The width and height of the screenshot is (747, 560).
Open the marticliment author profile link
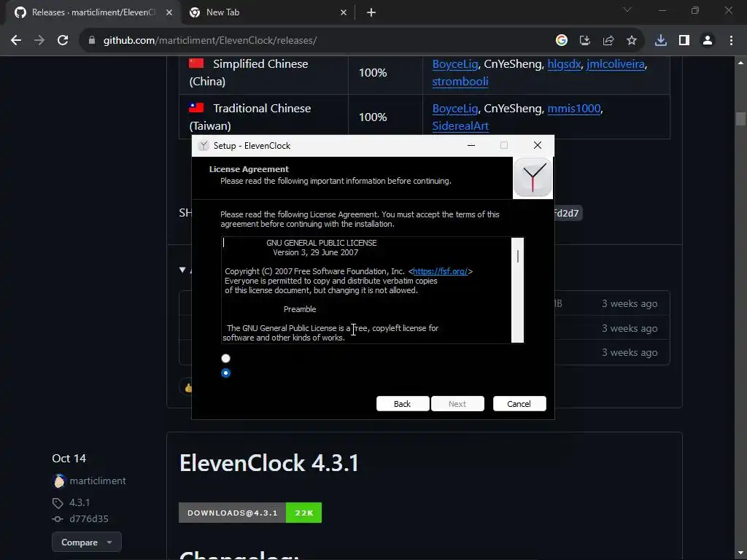tap(98, 481)
